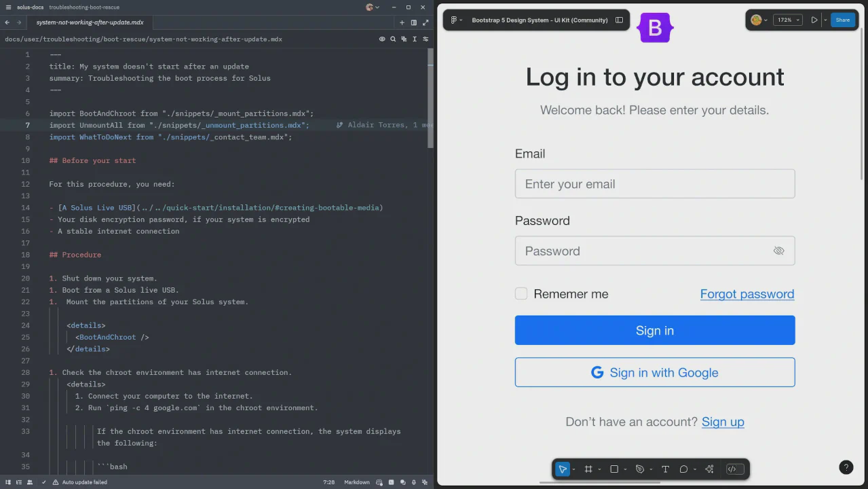
Task: Open inline assist sparkle icon in editor toolbar
Action: [404, 39]
